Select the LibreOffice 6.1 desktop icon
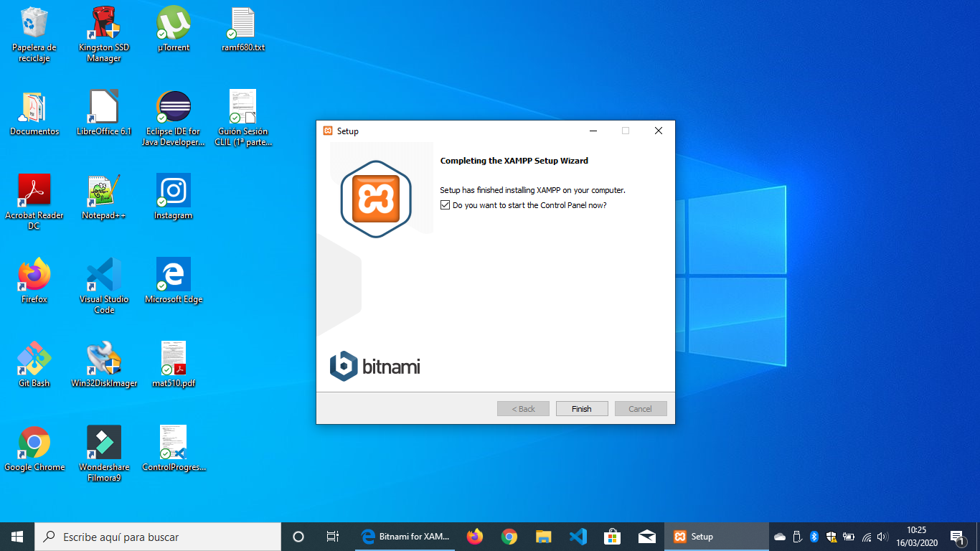 (104, 113)
